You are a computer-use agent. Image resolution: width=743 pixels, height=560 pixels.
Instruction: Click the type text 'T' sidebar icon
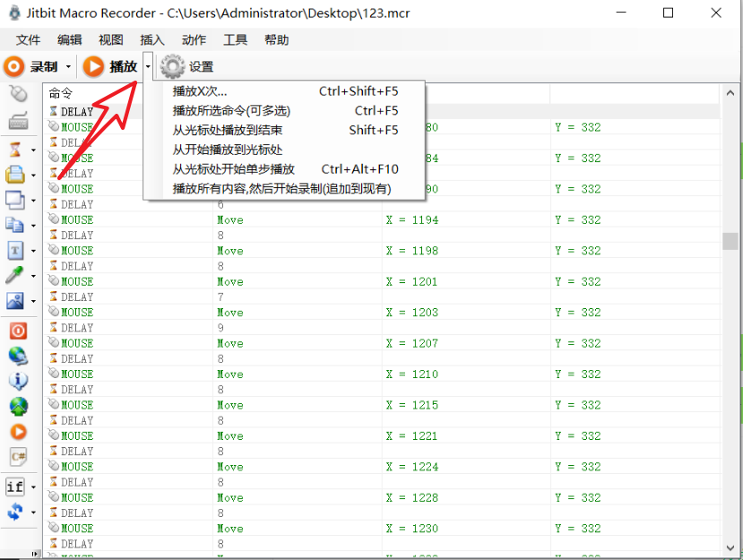[15, 250]
